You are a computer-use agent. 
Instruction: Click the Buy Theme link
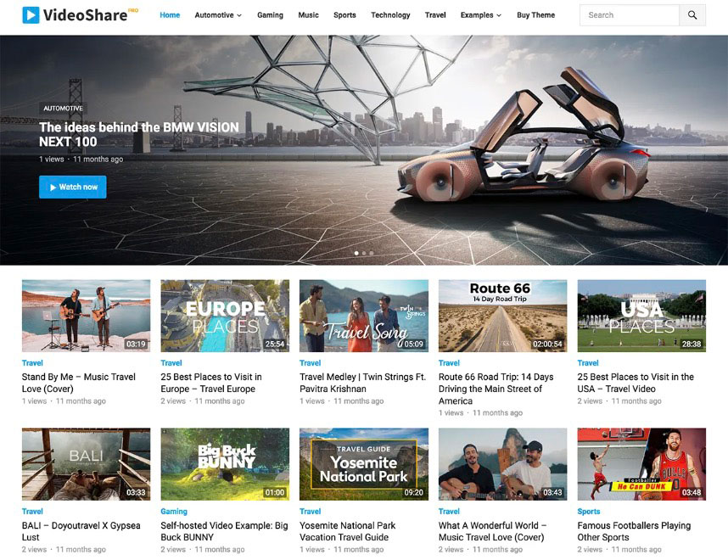pyautogui.click(x=535, y=15)
